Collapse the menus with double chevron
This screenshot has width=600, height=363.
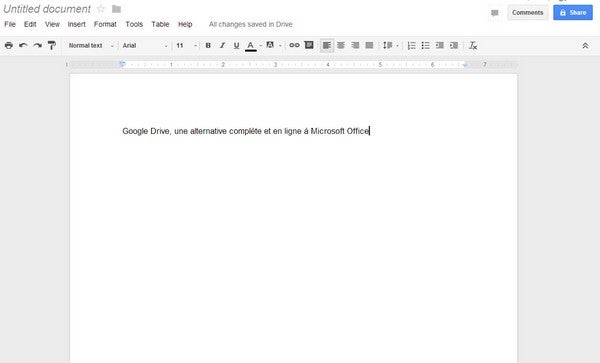click(x=585, y=46)
